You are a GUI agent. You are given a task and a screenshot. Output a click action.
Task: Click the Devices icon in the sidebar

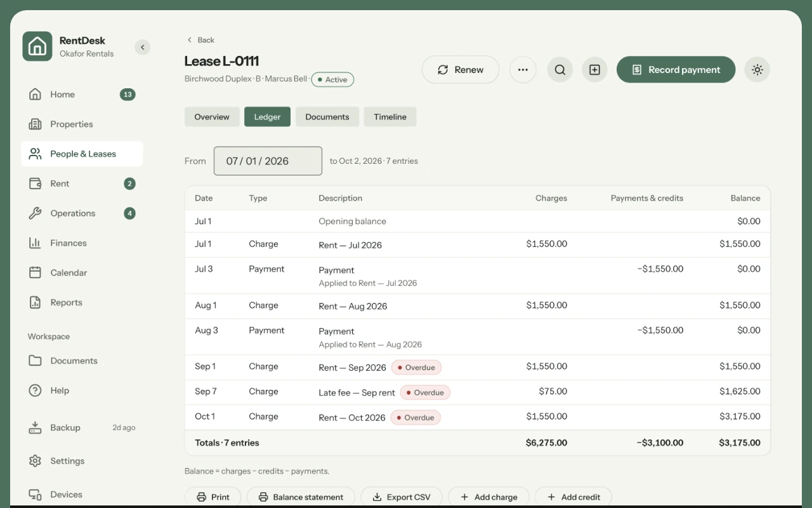click(36, 495)
